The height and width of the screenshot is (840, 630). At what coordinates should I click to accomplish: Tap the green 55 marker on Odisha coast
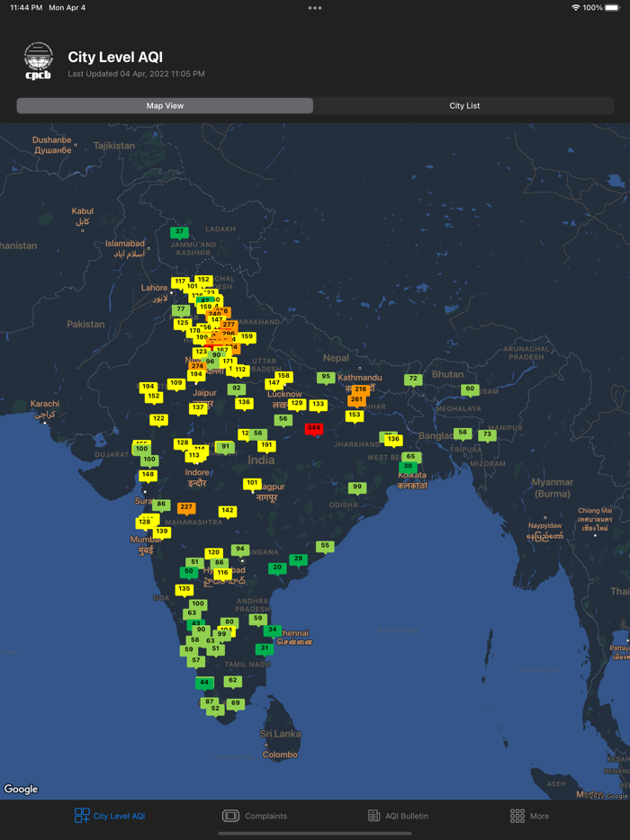point(325,547)
